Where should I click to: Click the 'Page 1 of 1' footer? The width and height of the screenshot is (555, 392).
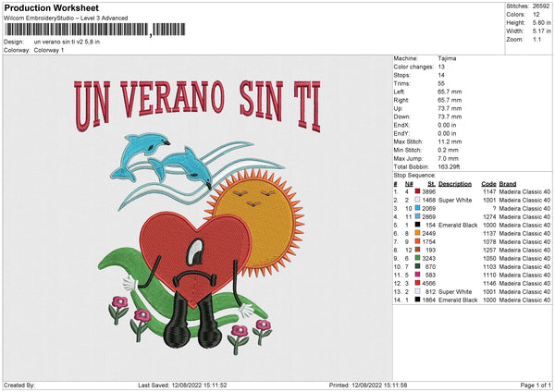[536, 385]
